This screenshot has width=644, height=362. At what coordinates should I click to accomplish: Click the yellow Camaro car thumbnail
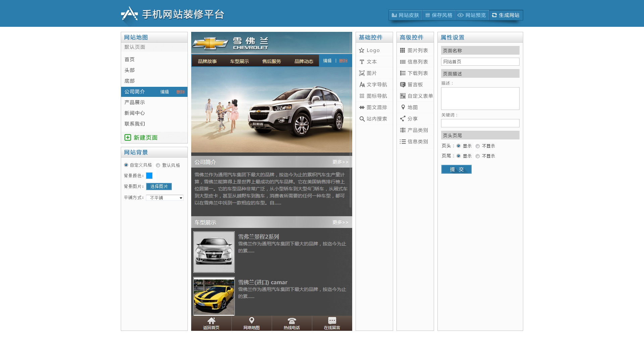click(x=214, y=297)
